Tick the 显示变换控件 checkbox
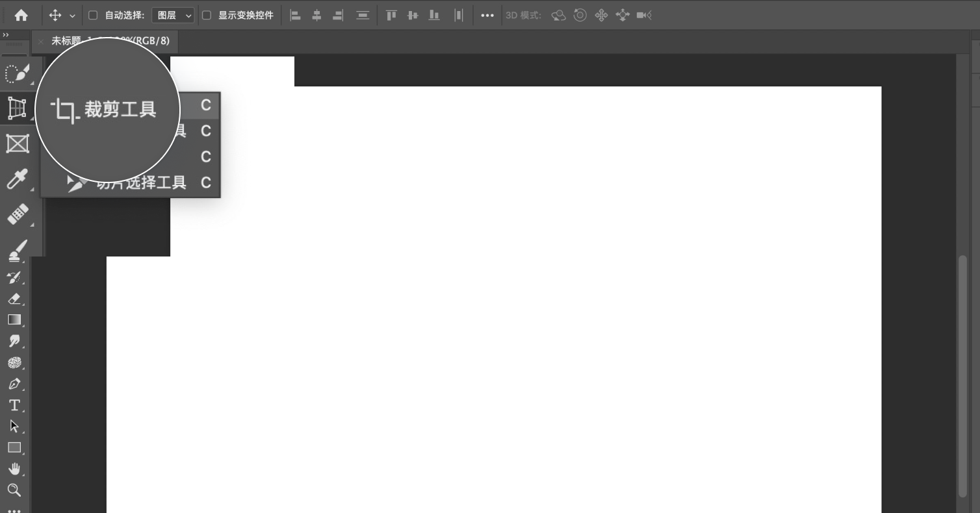 coord(207,16)
